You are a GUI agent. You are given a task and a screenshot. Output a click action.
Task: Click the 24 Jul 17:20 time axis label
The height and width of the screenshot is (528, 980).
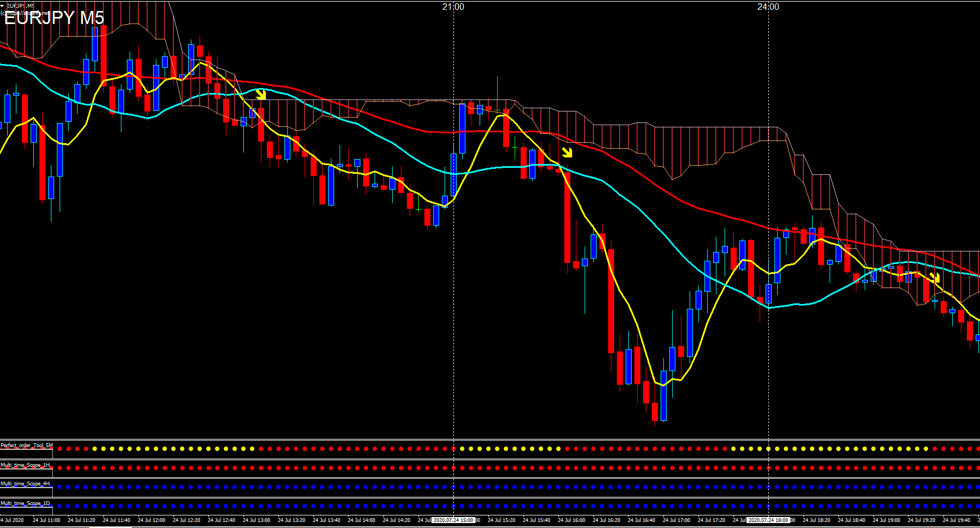pyautogui.click(x=711, y=520)
